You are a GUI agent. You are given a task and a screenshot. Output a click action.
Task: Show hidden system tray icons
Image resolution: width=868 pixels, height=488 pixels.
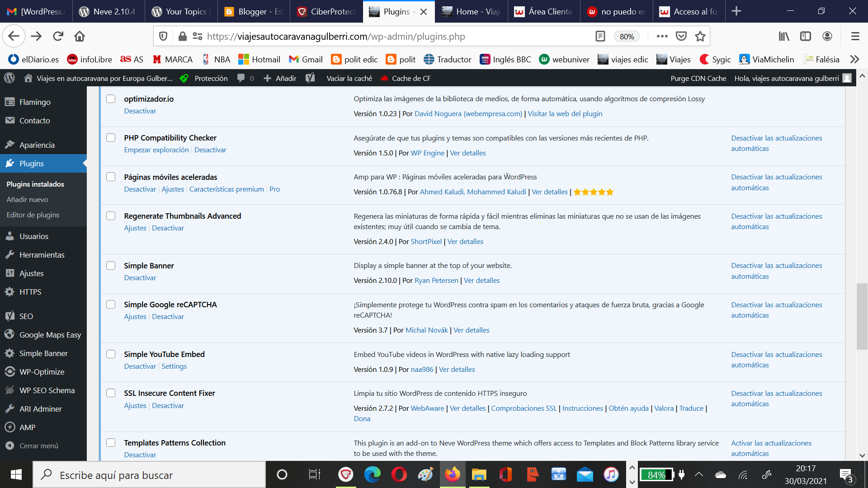699,474
